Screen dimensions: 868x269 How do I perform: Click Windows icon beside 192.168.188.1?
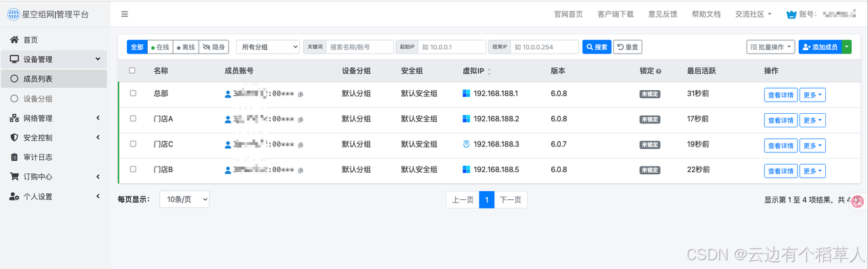(466, 94)
